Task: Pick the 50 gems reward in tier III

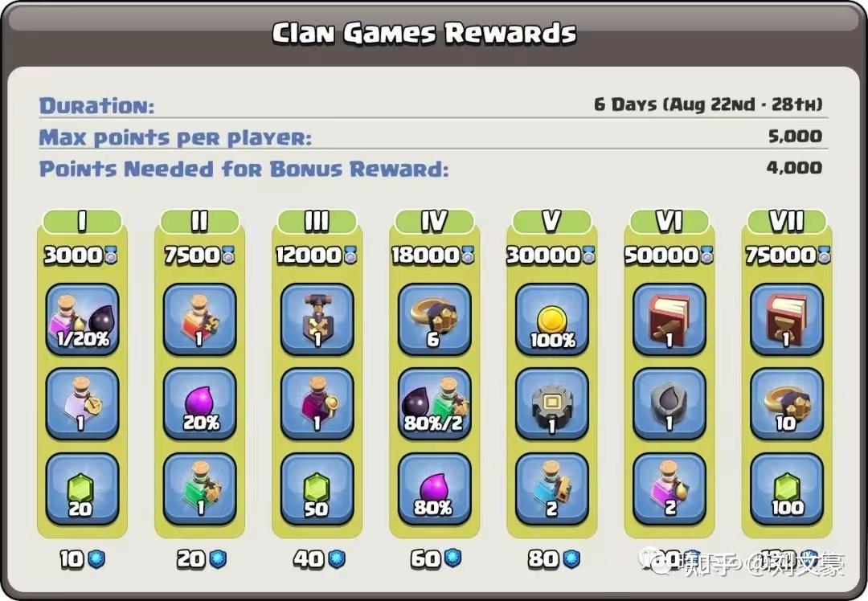Action: 317,489
